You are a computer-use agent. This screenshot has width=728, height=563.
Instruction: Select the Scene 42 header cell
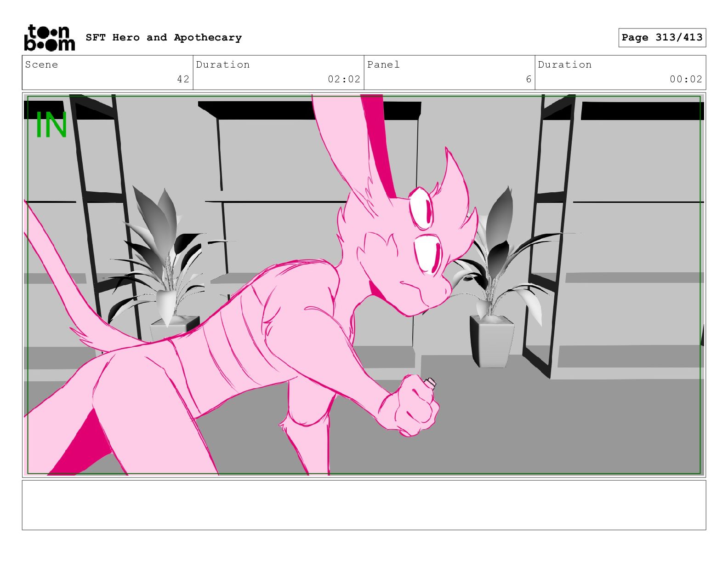[x=108, y=73]
